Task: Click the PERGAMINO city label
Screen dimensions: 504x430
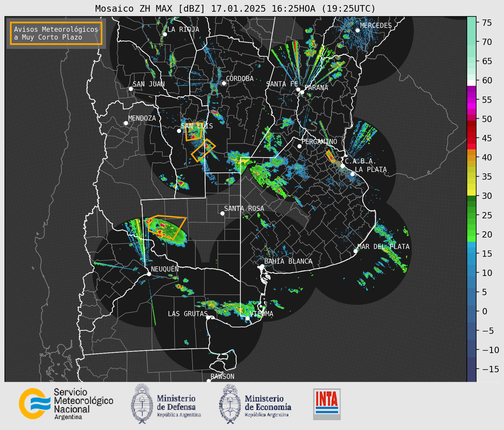Action: coord(319,141)
